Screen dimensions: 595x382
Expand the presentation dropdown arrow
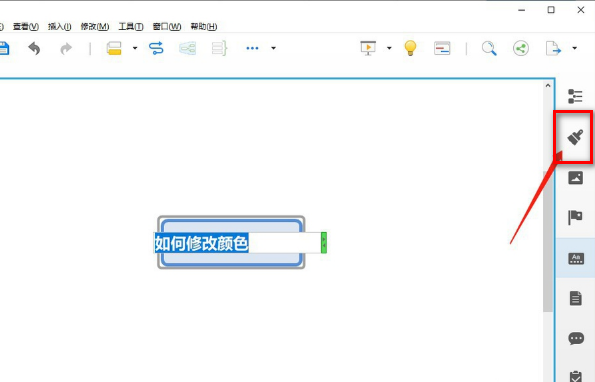coord(389,48)
